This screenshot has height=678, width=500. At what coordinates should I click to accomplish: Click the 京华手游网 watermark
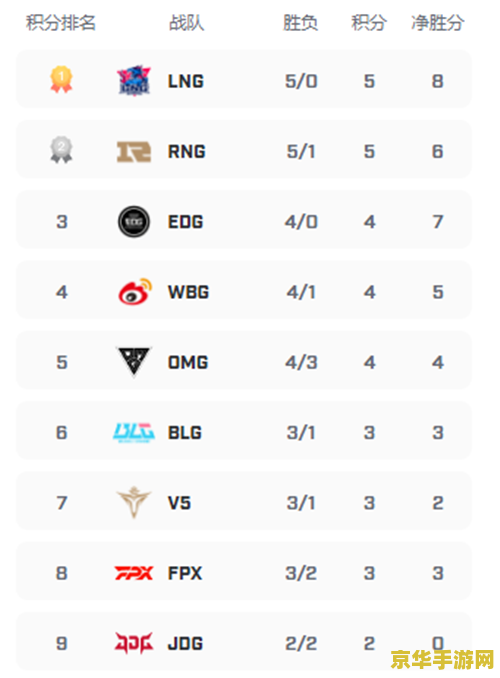442,660
